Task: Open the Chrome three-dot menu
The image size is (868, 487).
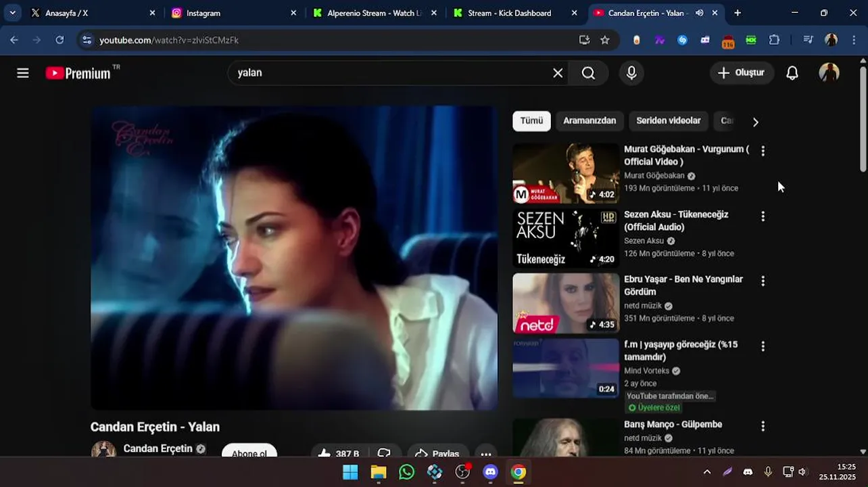Action: pyautogui.click(x=854, y=40)
